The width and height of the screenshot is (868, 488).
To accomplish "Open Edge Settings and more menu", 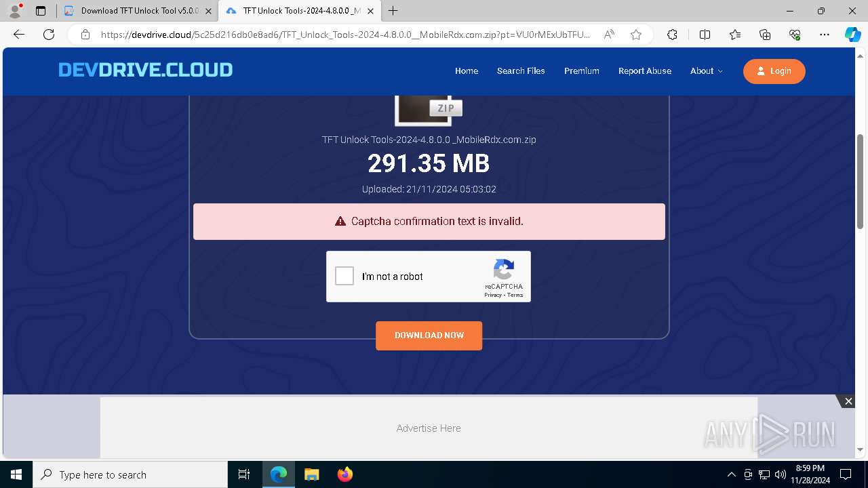I will click(825, 35).
